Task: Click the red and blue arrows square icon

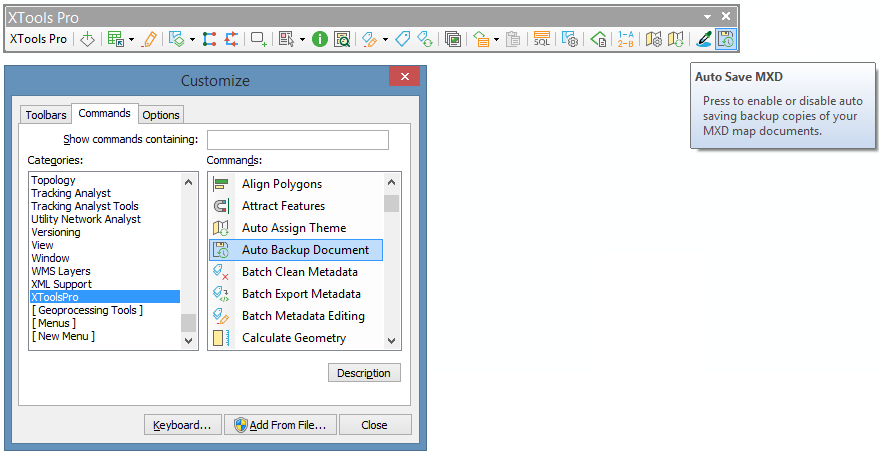Action: coord(231,39)
